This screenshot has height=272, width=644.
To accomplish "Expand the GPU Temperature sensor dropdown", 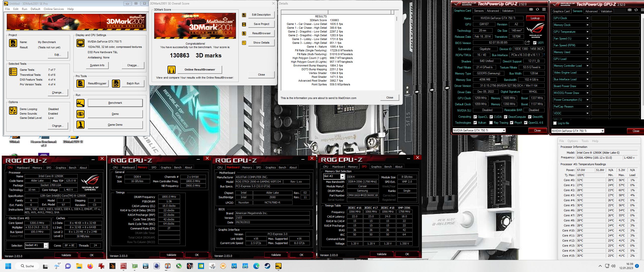I will (x=587, y=32).
